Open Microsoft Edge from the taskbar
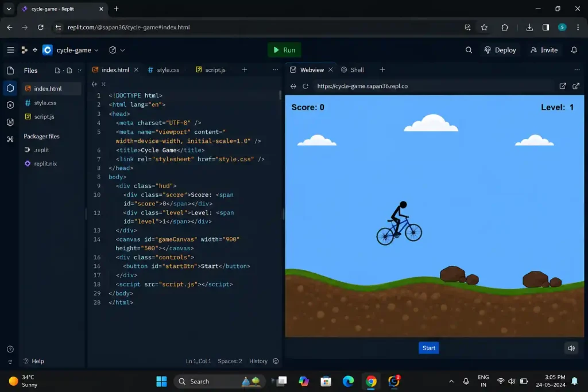Screen dimensions: 588x392 [348, 382]
